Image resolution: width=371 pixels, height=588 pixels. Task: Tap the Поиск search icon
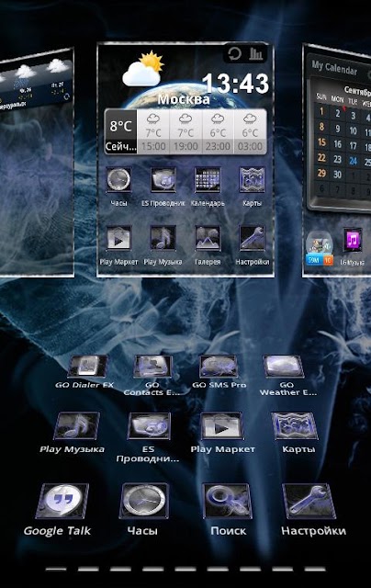(x=227, y=501)
